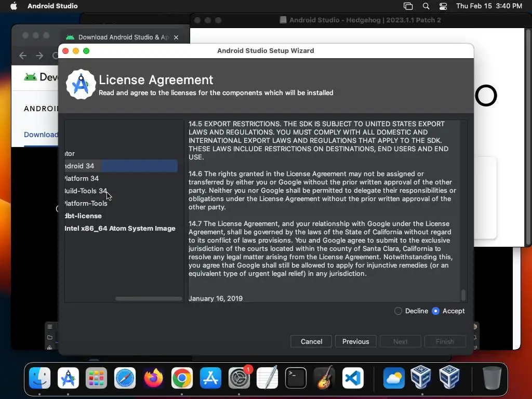The width and height of the screenshot is (532, 399).
Task: Click the license list horizontal scrollbar
Action: (x=149, y=299)
